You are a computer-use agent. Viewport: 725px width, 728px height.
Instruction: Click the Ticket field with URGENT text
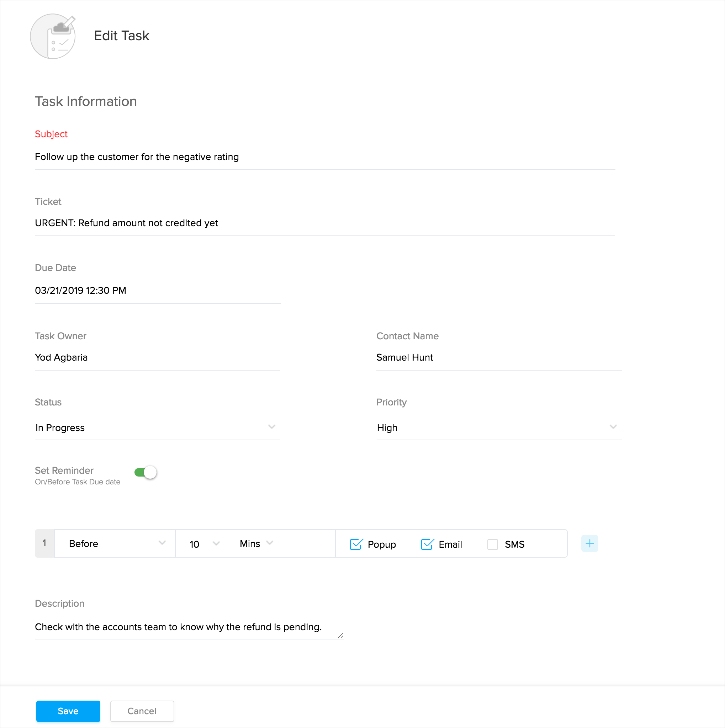click(x=324, y=223)
